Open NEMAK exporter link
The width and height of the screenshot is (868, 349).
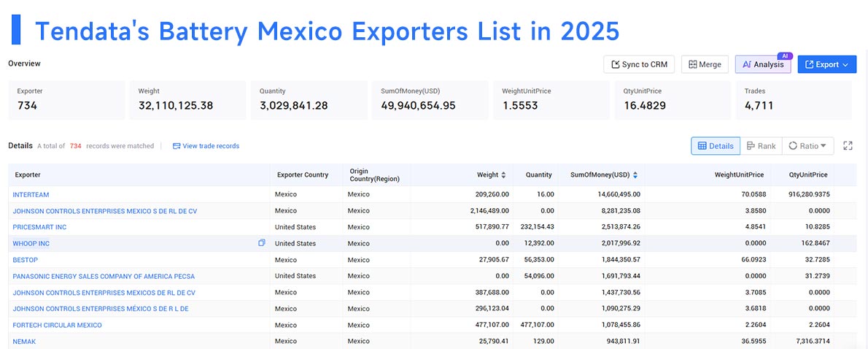[x=24, y=342]
